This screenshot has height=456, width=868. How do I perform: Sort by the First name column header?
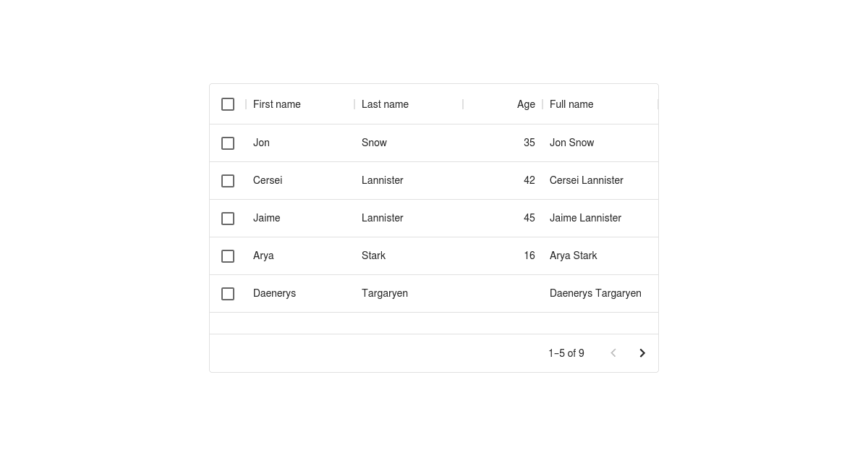(277, 104)
